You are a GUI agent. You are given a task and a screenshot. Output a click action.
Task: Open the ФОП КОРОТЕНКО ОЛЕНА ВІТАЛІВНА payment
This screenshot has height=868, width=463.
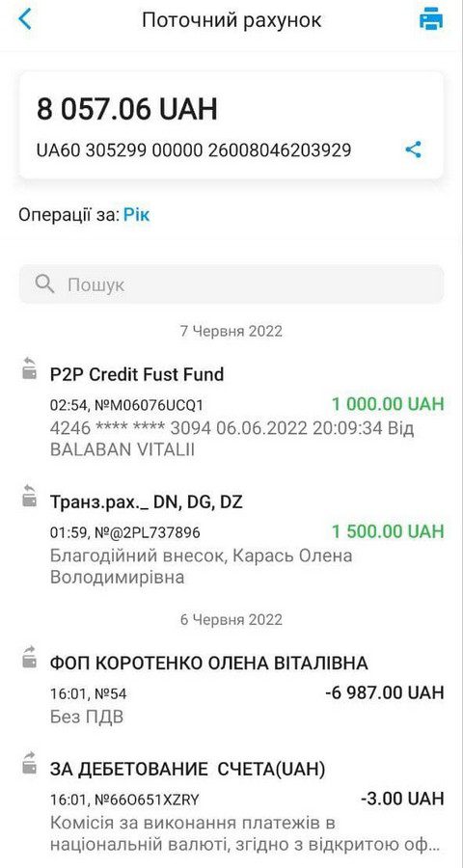pos(231,689)
